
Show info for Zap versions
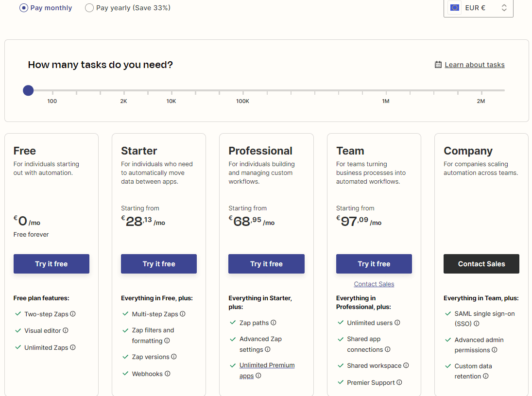[x=174, y=356]
